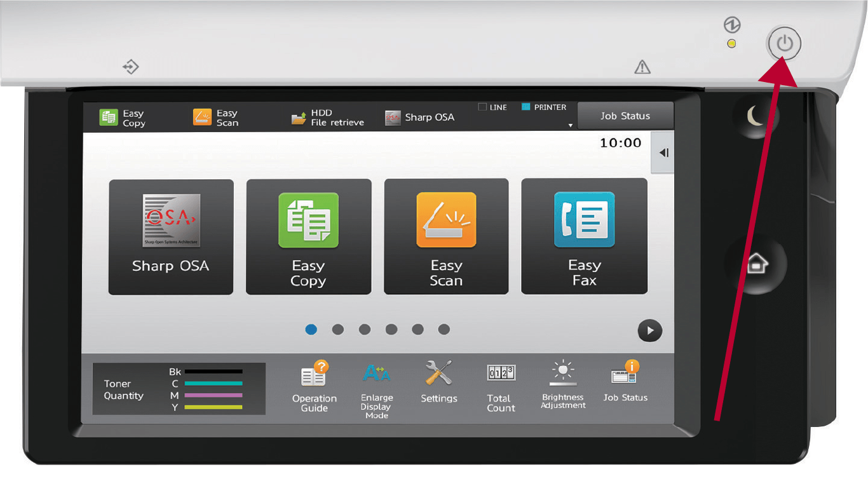Image resolution: width=868 pixels, height=488 pixels.
Task: Jump to the fourth page dot
Action: click(391, 329)
